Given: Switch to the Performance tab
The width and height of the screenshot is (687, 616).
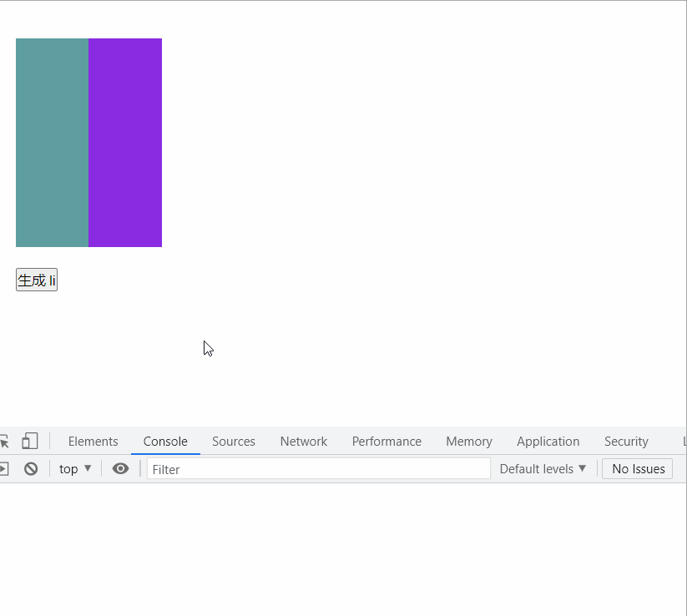Looking at the screenshot, I should tap(386, 442).
